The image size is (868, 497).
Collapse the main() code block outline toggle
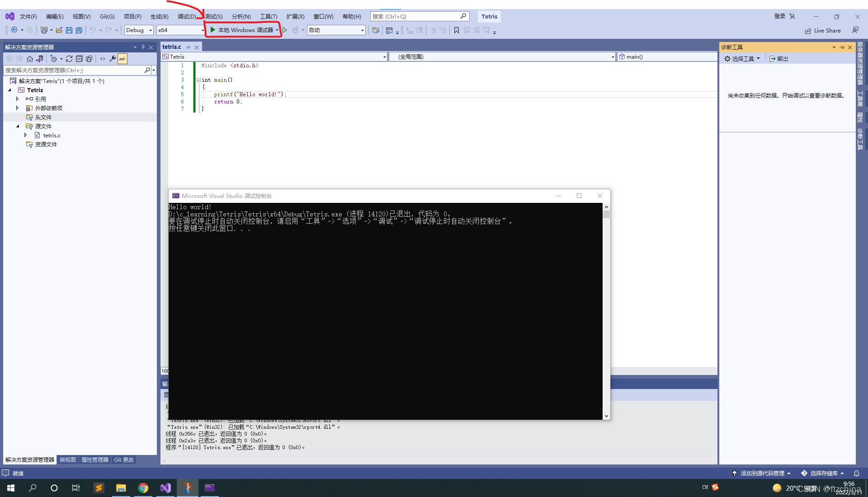(198, 80)
